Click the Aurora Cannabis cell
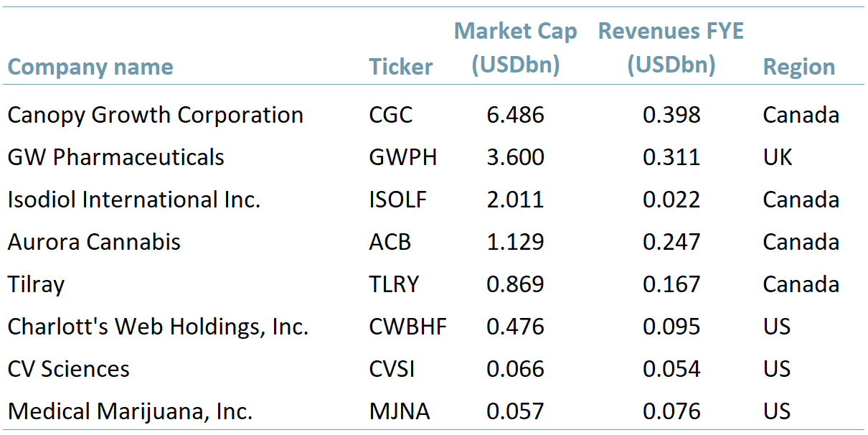868x435 pixels. pos(94,242)
